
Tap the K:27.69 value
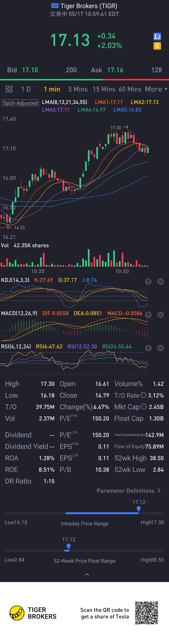[x=44, y=280]
